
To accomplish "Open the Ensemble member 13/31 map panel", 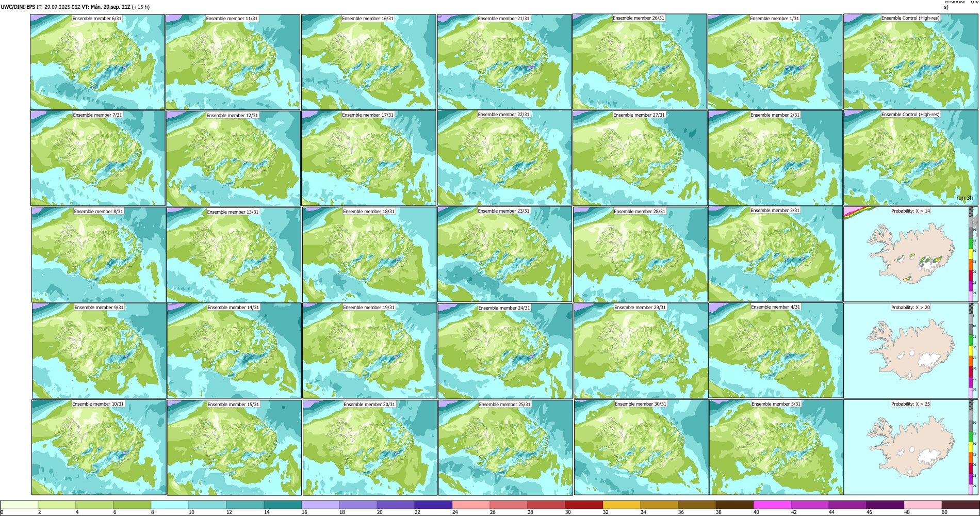I will [234, 255].
